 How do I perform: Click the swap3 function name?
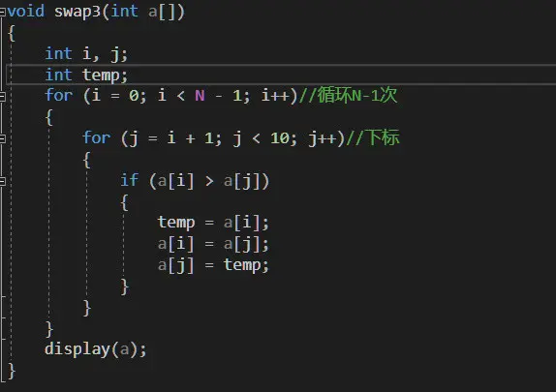click(x=77, y=12)
